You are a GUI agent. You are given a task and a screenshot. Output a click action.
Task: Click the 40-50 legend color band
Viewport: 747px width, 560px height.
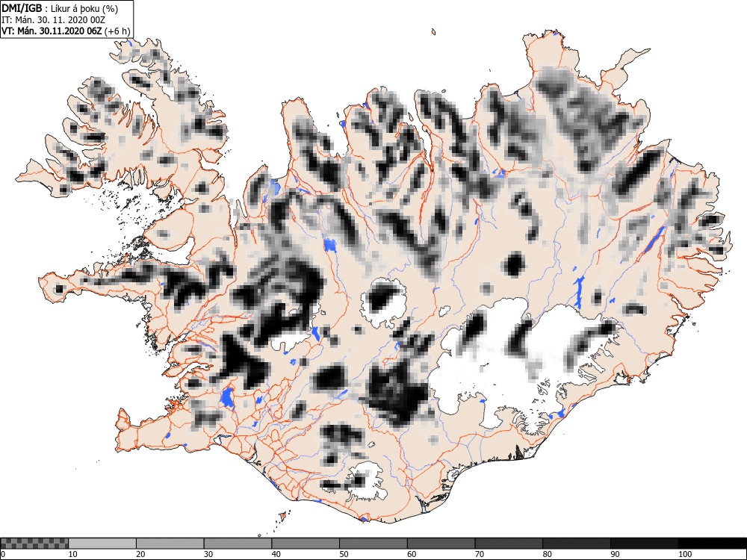coord(306,544)
